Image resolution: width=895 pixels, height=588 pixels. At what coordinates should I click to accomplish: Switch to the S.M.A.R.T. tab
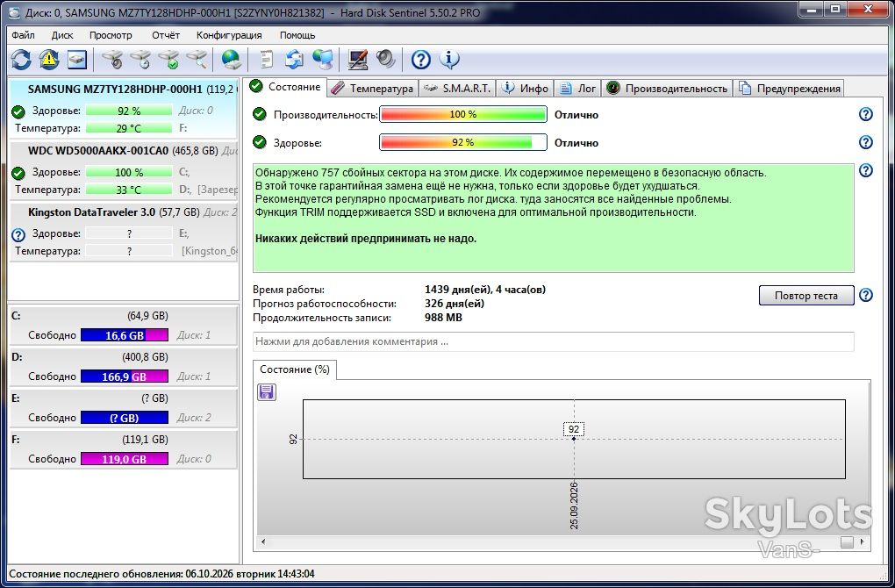pyautogui.click(x=458, y=88)
